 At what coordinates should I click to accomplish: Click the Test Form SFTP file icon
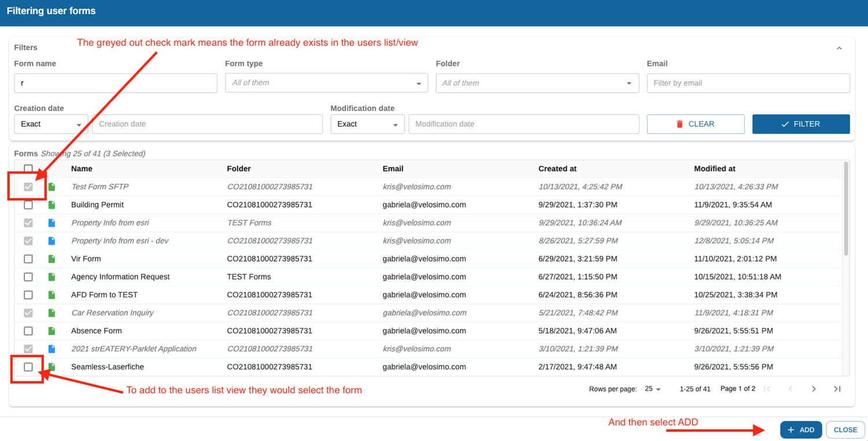point(52,187)
